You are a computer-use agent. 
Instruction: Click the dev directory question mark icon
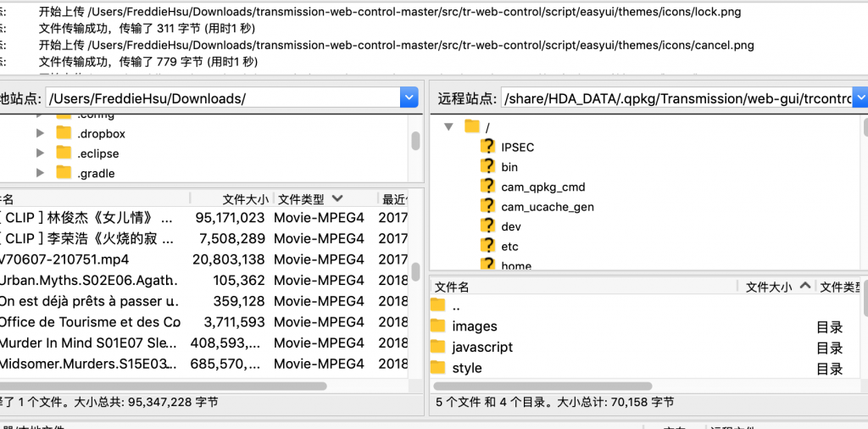(487, 226)
